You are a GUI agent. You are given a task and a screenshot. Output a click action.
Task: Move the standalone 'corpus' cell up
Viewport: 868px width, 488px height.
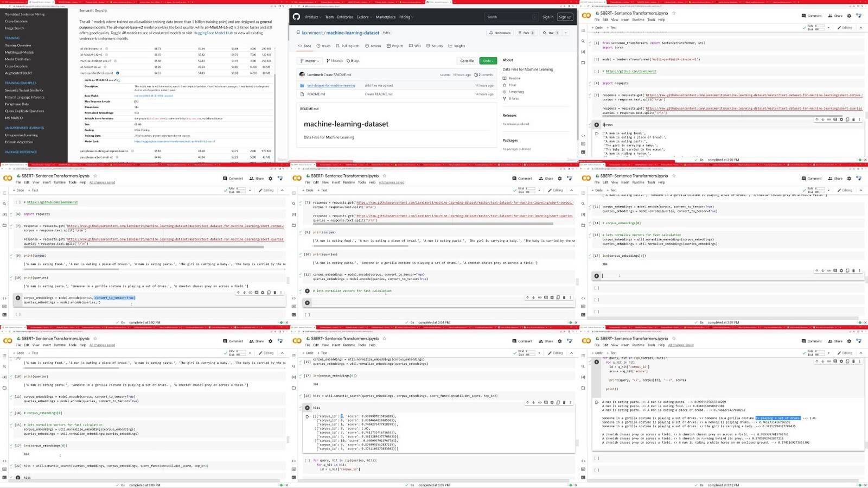(817, 119)
